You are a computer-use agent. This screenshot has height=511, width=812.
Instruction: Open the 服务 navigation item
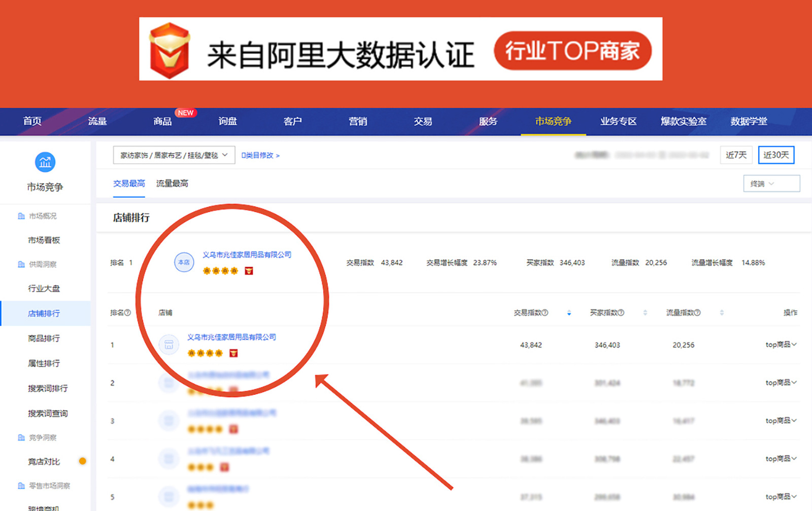[x=488, y=121]
